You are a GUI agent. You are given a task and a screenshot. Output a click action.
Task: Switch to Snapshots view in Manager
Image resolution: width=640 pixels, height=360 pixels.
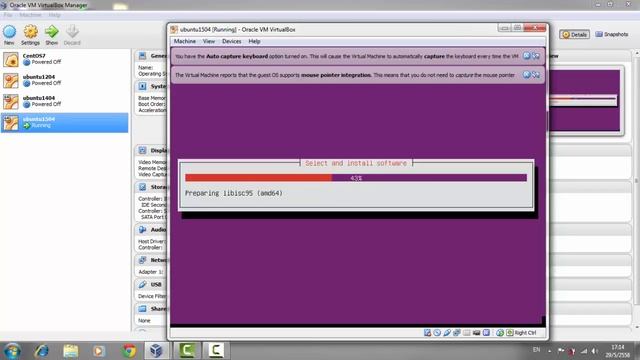611,34
